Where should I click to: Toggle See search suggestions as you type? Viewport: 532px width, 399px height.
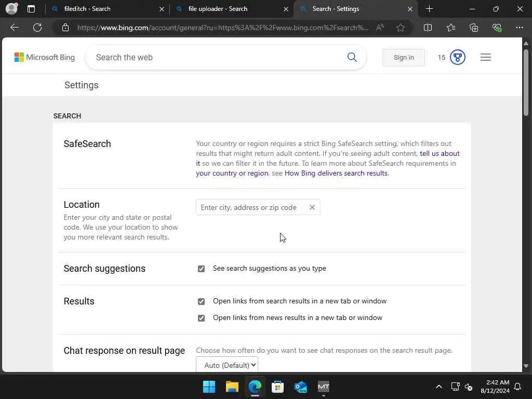pos(201,269)
